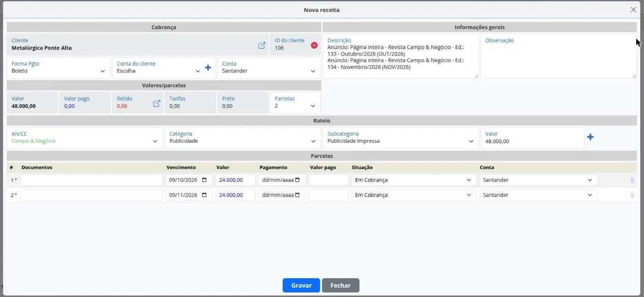
Task: Click the Fechar button
Action: 341,286
